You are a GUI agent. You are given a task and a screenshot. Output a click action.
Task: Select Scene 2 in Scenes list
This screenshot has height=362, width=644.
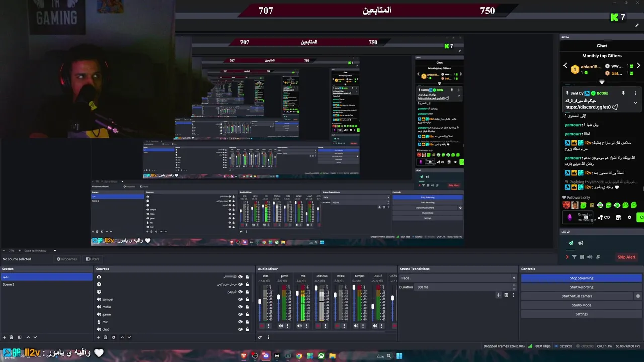click(x=46, y=284)
